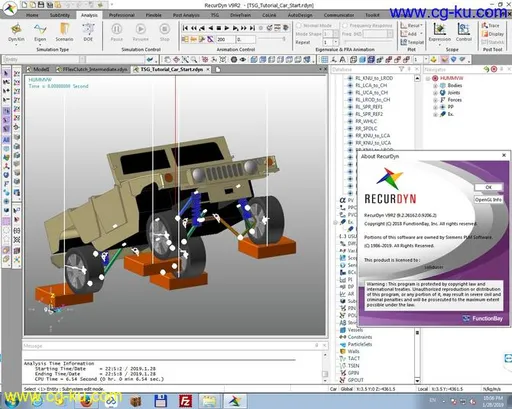512x409 pixels.
Task: Launch the DOE tool icon
Action: [x=88, y=32]
